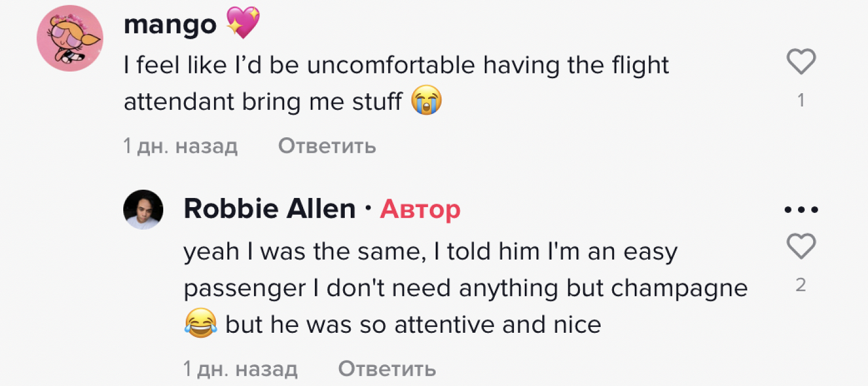
Task: Reply to mango's comment via Ответить
Action: pos(327,146)
